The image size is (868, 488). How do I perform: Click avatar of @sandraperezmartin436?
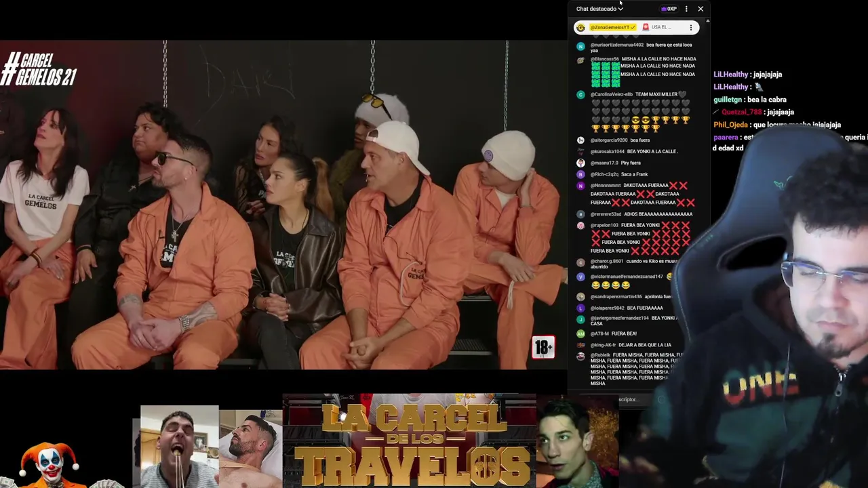(580, 297)
